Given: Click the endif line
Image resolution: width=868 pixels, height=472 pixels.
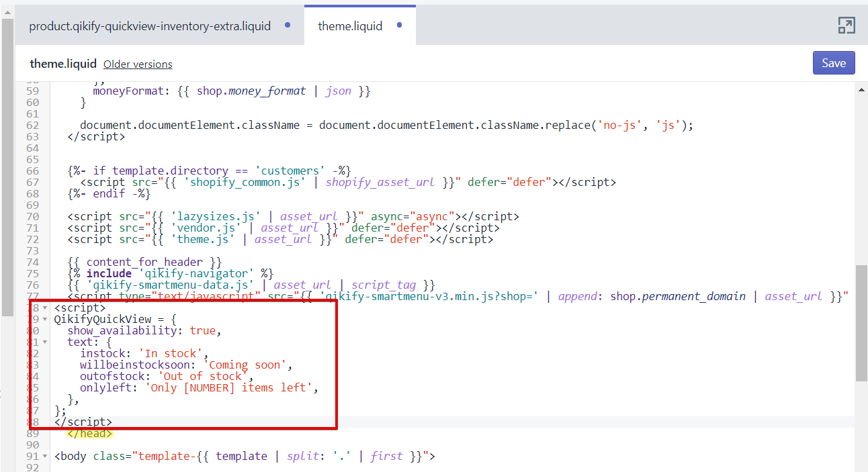Looking at the screenshot, I should pyautogui.click(x=109, y=193).
